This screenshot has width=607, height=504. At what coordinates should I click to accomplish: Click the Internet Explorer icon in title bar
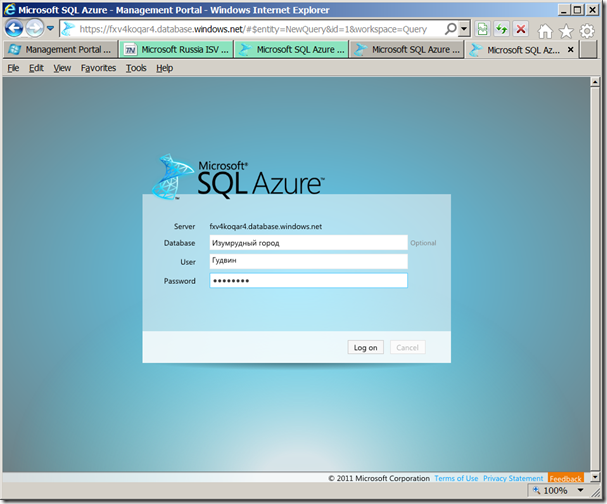pyautogui.click(x=10, y=10)
